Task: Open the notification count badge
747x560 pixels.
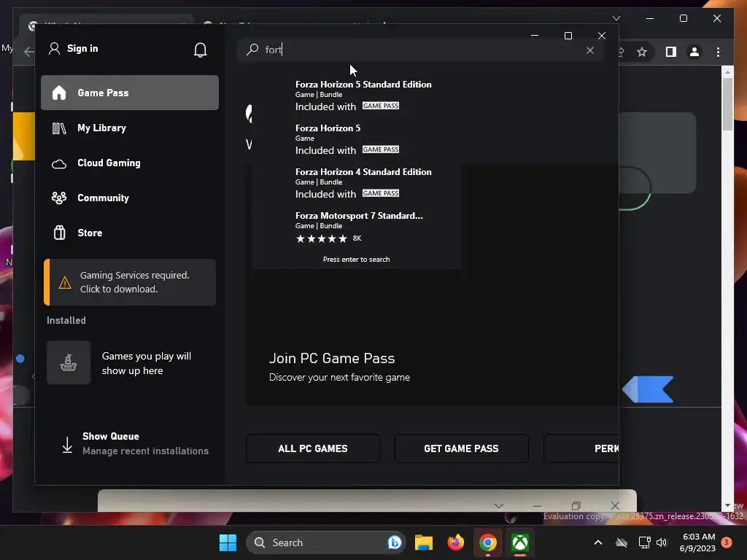Action: click(727, 542)
